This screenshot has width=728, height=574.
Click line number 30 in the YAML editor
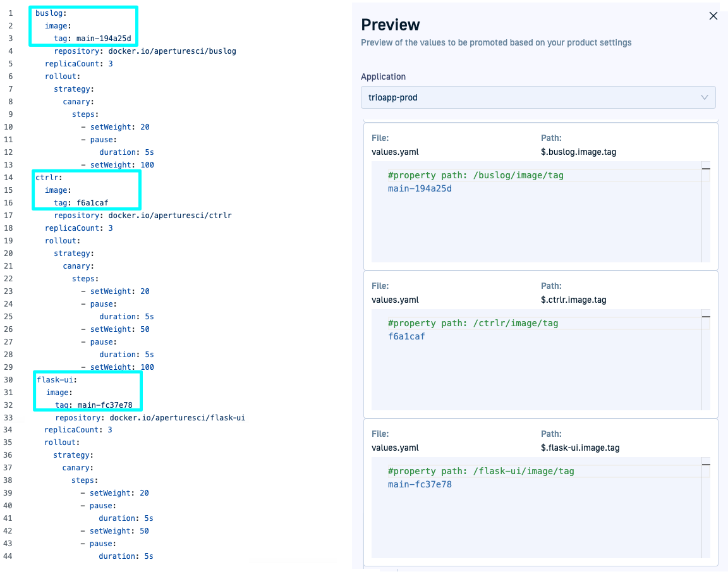click(x=8, y=380)
